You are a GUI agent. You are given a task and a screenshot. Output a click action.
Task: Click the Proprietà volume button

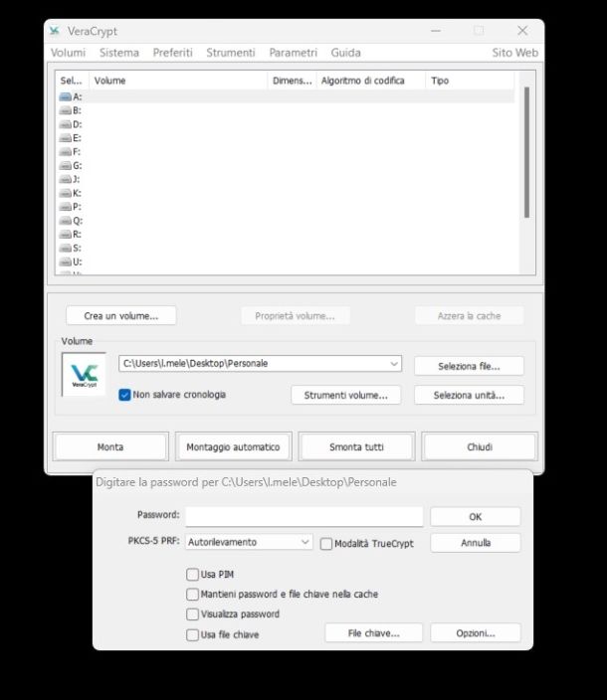[x=295, y=316]
